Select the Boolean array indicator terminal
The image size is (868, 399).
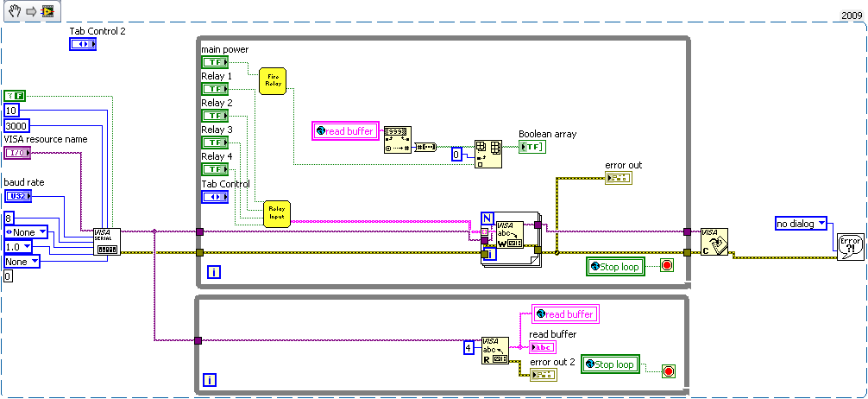click(x=532, y=146)
